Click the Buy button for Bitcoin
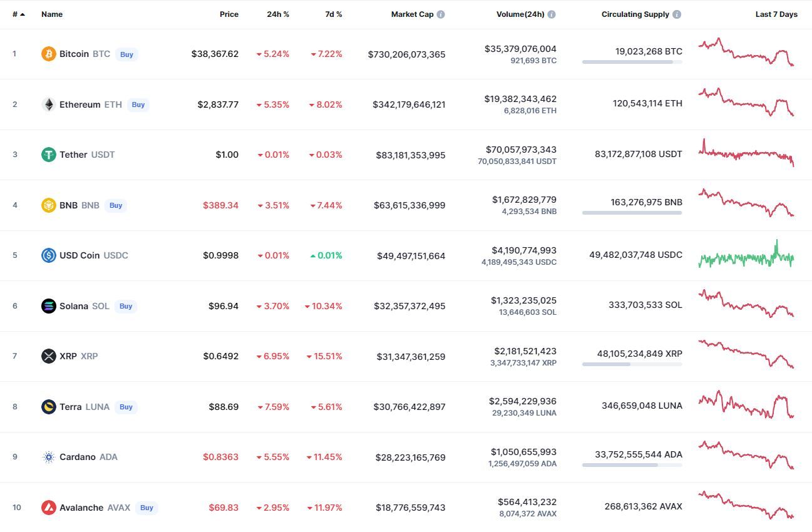This screenshot has height=532, width=812. coord(126,54)
